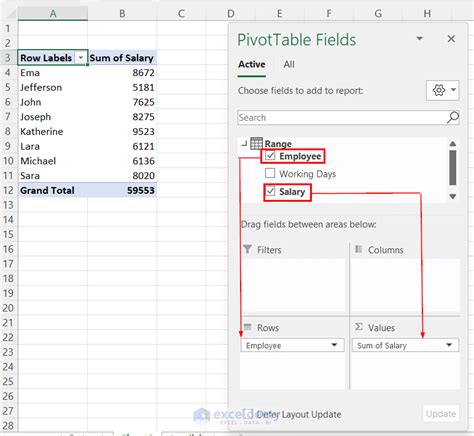Check the Working Days field checkbox
The width and height of the screenshot is (474, 436).
[x=270, y=173]
